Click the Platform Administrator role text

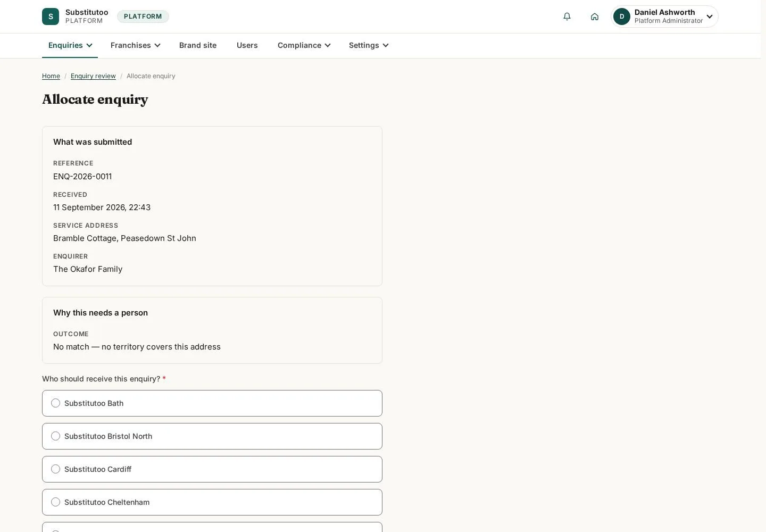click(669, 21)
